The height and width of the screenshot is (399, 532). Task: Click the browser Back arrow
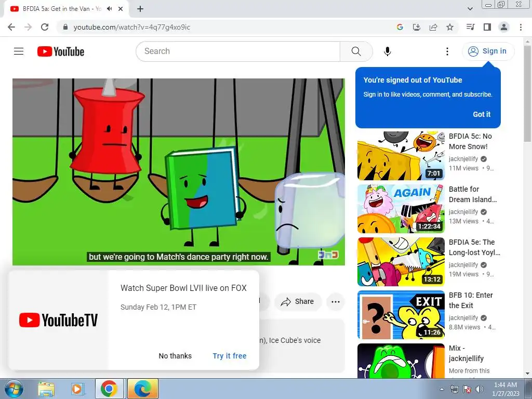click(x=11, y=27)
